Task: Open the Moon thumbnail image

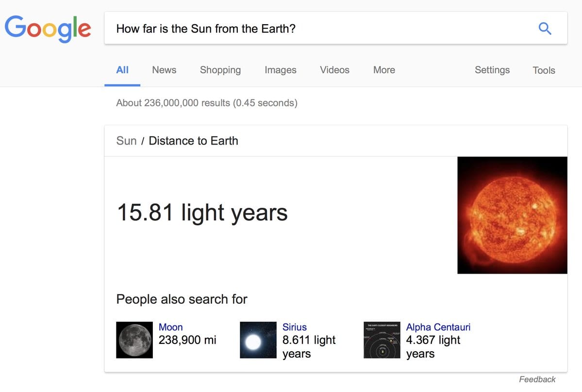Action: point(134,340)
